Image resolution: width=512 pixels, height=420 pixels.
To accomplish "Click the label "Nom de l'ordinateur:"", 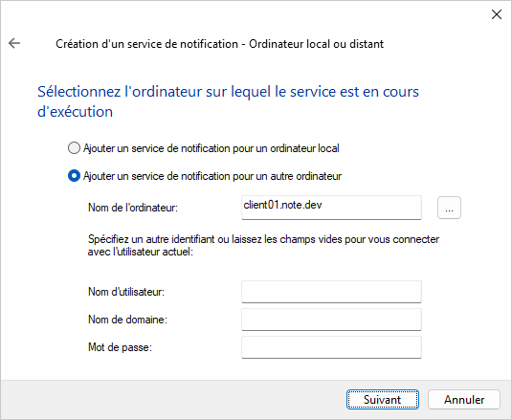I will click(133, 208).
